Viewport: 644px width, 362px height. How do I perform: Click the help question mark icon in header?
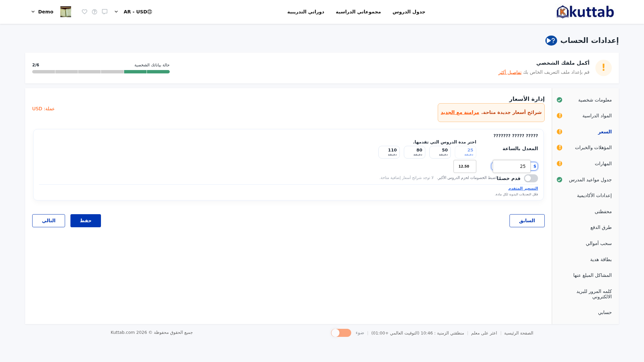coord(95,12)
